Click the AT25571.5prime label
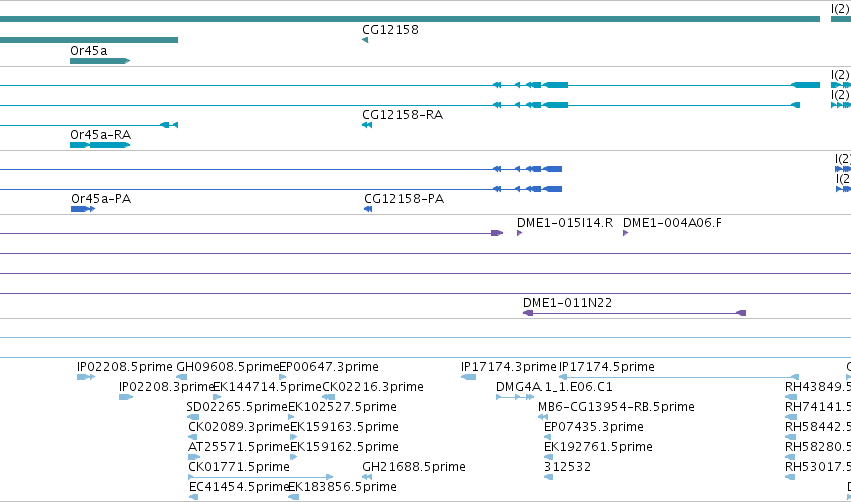 [239, 447]
